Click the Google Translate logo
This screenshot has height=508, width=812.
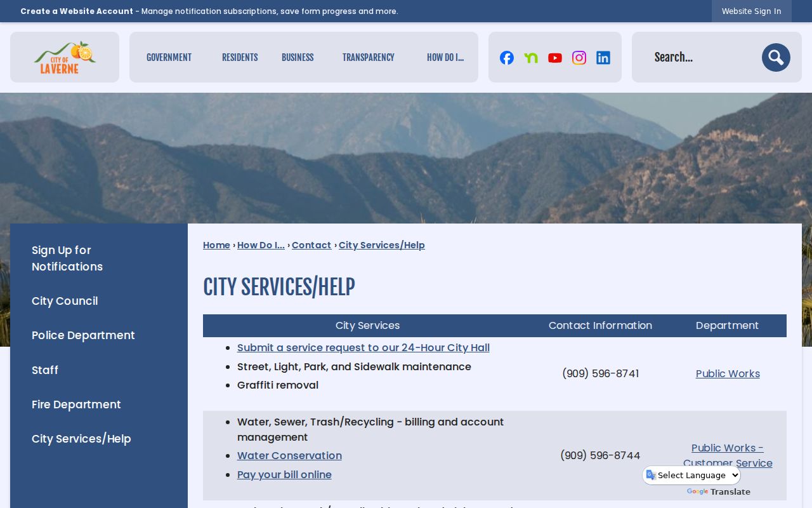pyautogui.click(x=697, y=492)
